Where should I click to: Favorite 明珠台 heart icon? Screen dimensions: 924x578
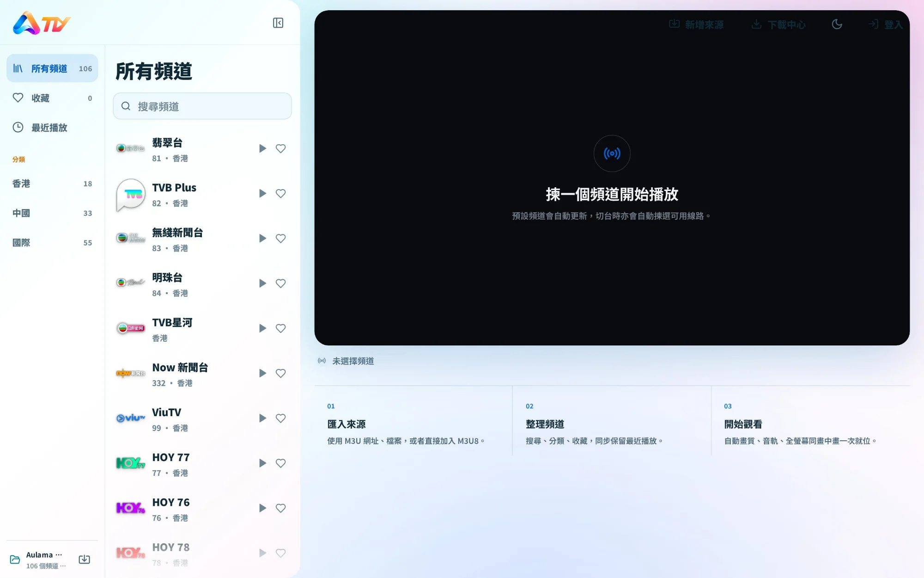[x=280, y=283]
